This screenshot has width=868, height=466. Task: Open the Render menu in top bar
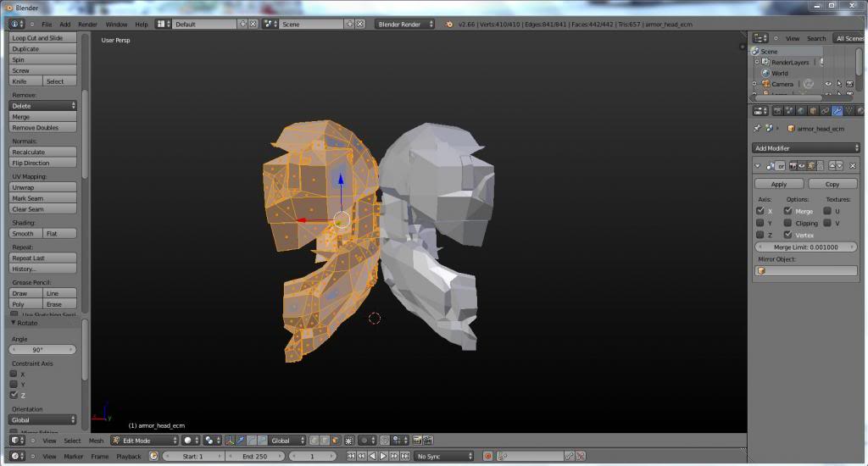tap(87, 25)
